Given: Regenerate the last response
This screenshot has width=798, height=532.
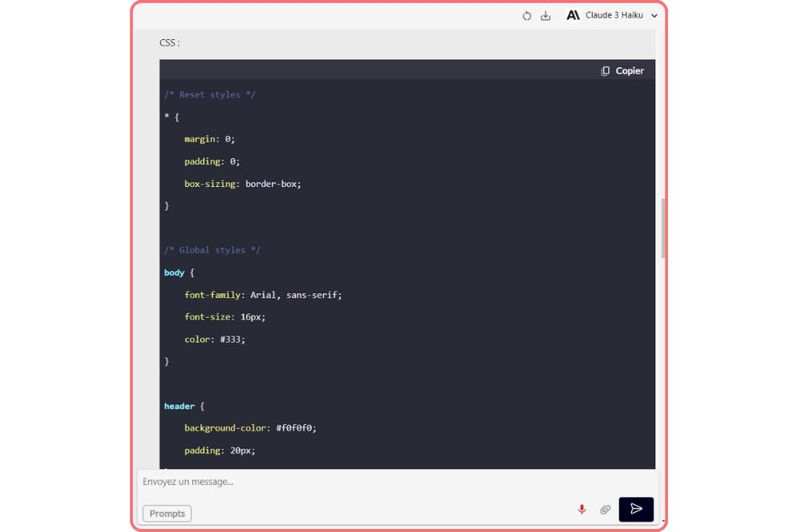Looking at the screenshot, I should pos(527,15).
